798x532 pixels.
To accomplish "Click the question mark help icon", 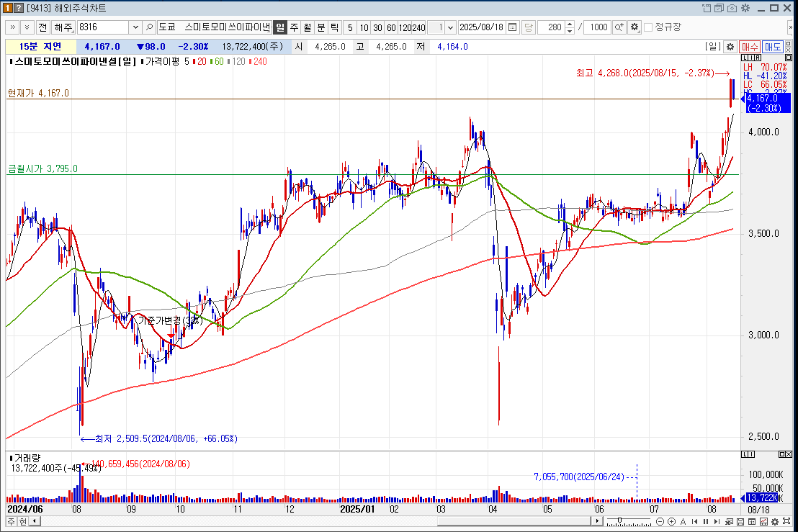I will 20,8.
